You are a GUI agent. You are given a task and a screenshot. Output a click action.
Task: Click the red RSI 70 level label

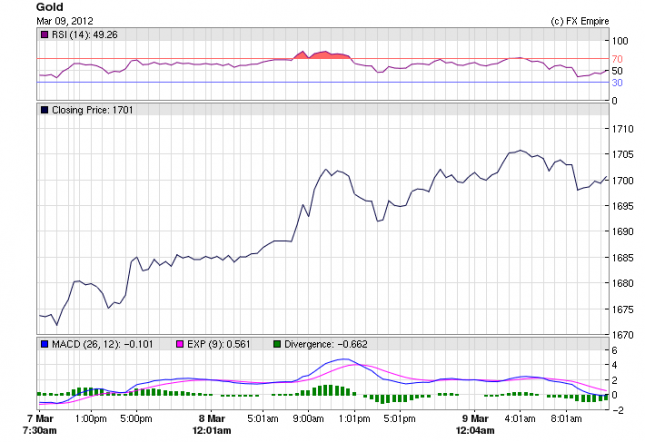tap(617, 59)
